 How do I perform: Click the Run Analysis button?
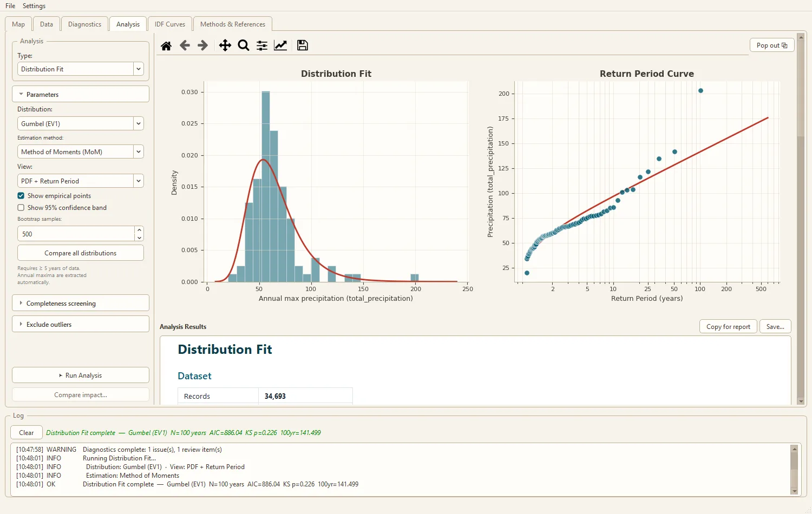(80, 375)
